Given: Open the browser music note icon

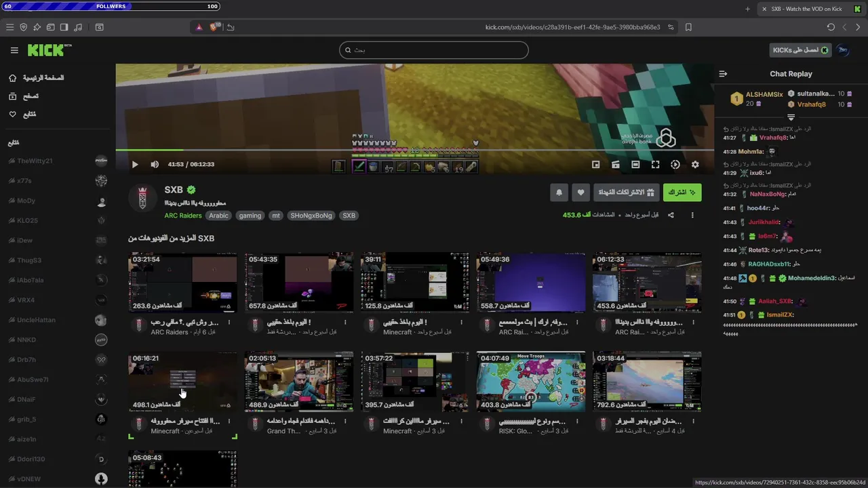Looking at the screenshot, I should coord(77,27).
